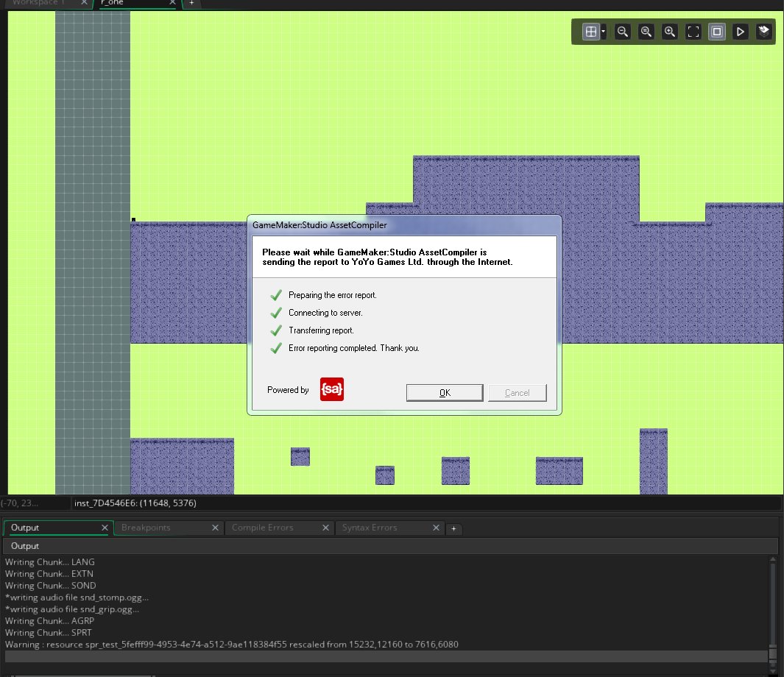Image resolution: width=784 pixels, height=677 pixels.
Task: Add a new workspace tab
Action: (x=191, y=3)
